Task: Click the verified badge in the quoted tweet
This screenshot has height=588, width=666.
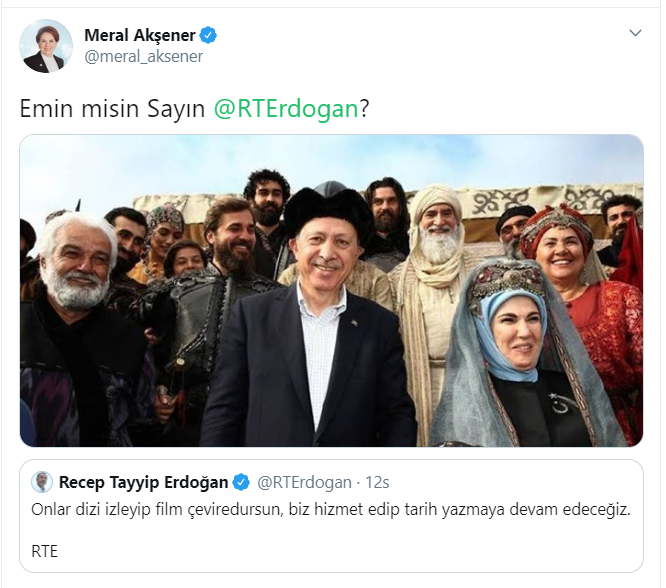Action: click(242, 482)
